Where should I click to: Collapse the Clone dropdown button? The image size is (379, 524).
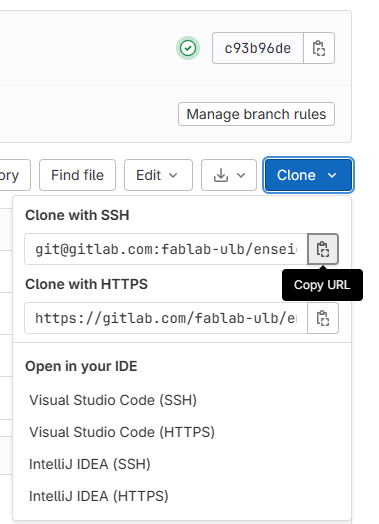coord(308,175)
